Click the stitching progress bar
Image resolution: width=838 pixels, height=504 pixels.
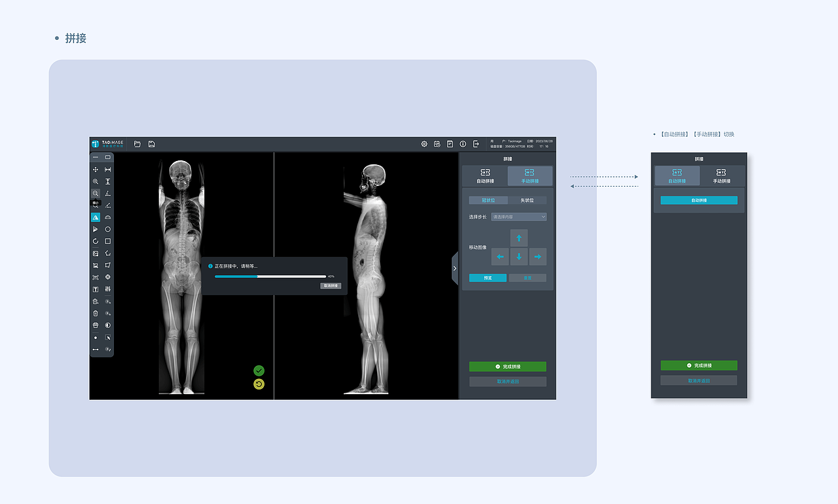[270, 276]
